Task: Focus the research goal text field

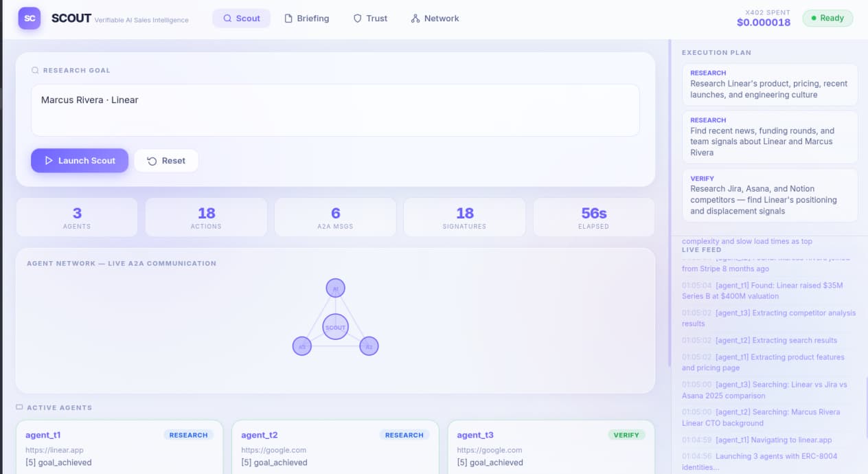Action: pos(335,110)
